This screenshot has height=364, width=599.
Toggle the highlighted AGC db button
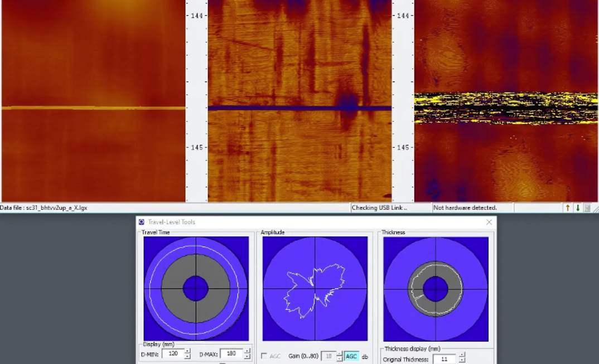(351, 356)
